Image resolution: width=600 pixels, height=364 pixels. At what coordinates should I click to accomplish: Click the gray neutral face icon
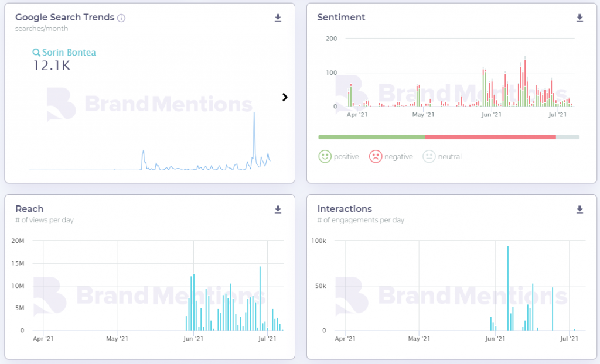click(429, 156)
